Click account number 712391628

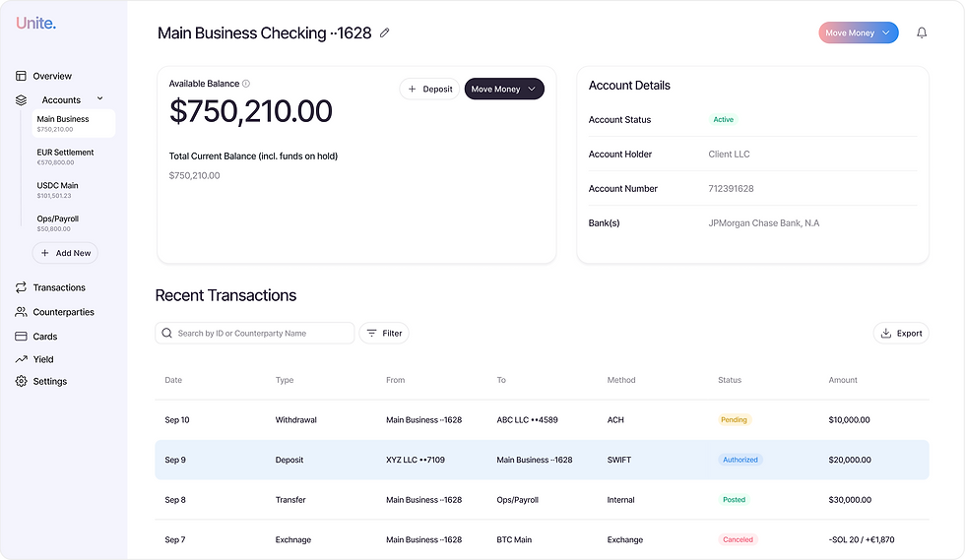[x=731, y=189]
